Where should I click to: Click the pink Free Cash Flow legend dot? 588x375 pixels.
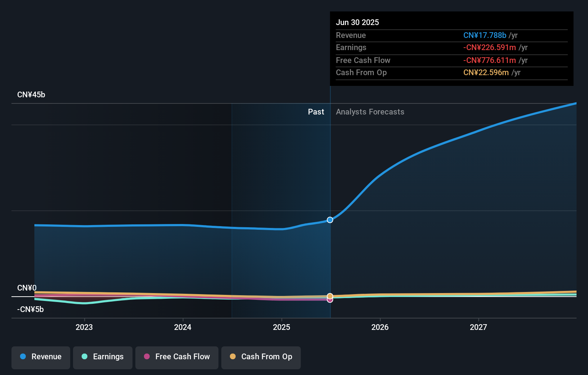[147, 357]
